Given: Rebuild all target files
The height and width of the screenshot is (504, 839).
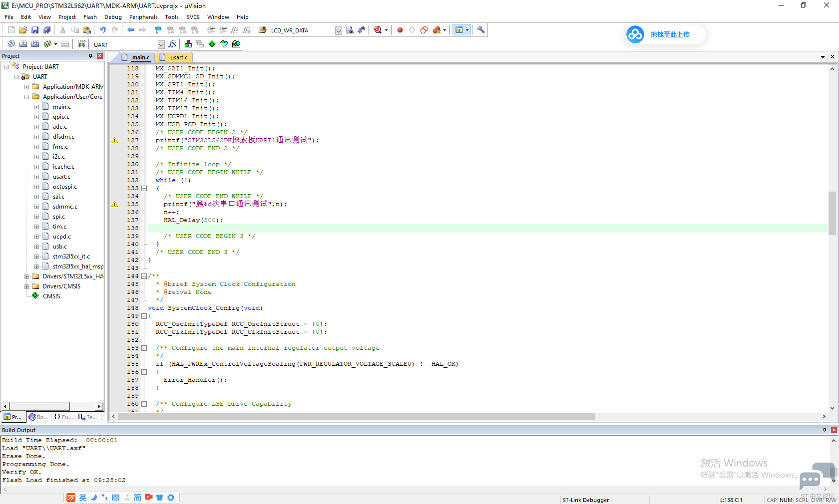Looking at the screenshot, I should (x=35, y=44).
